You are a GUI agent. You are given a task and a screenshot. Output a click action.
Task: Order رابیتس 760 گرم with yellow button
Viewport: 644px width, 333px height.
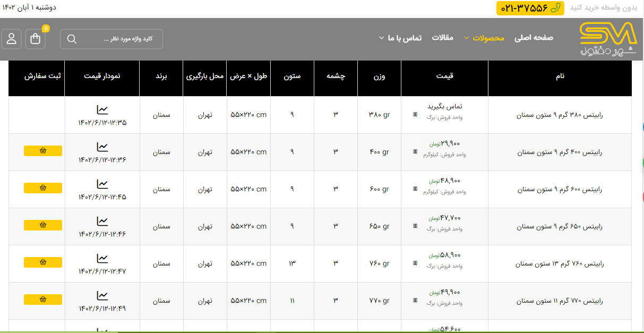[43, 262]
